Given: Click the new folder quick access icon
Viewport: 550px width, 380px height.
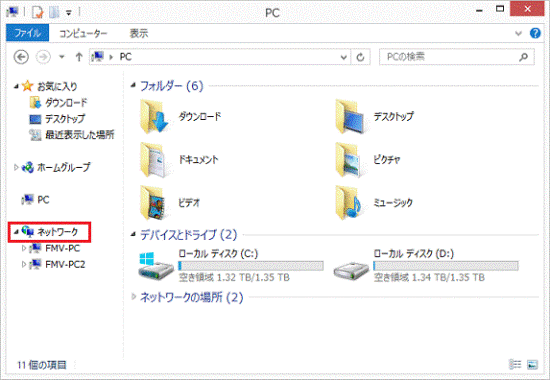Looking at the screenshot, I should tap(54, 12).
